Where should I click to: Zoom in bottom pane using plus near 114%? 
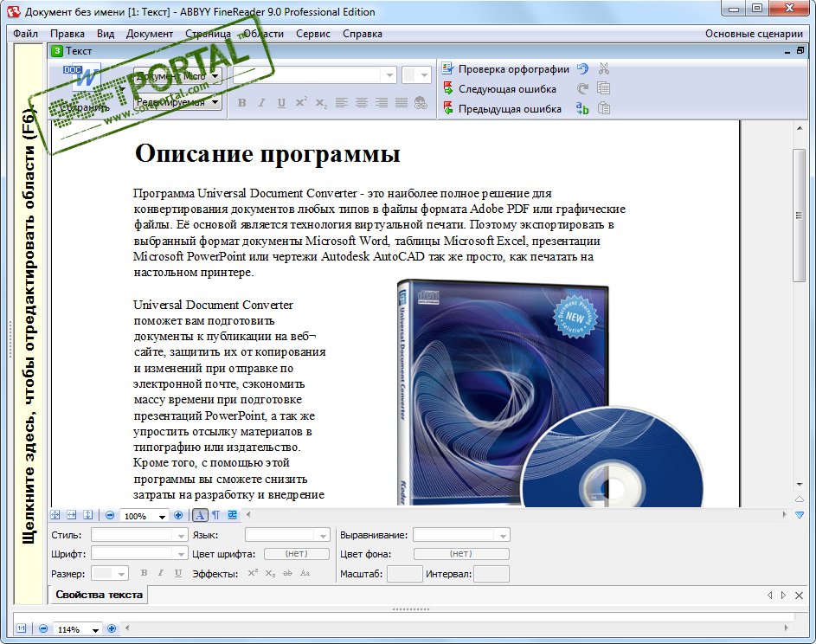[x=112, y=629]
